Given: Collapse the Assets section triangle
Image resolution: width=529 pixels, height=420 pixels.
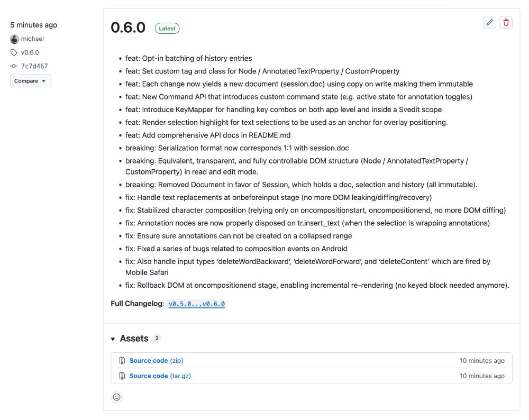Looking at the screenshot, I should click(x=113, y=339).
